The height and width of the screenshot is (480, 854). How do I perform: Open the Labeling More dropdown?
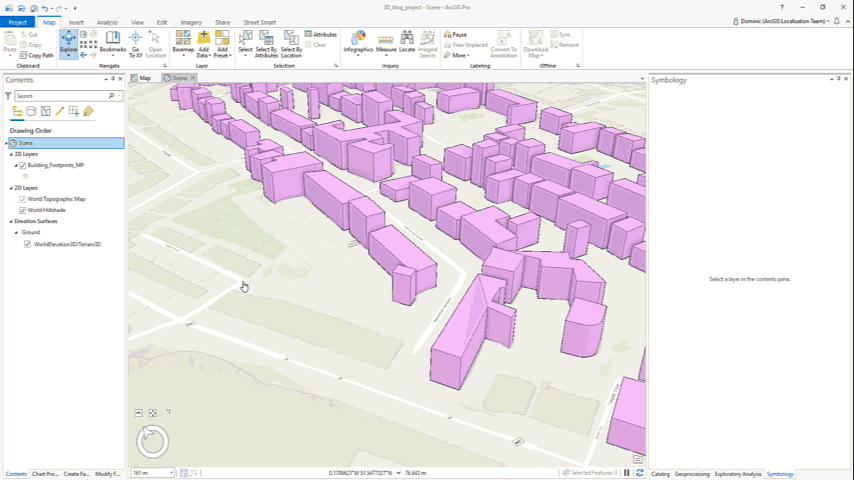[456, 56]
